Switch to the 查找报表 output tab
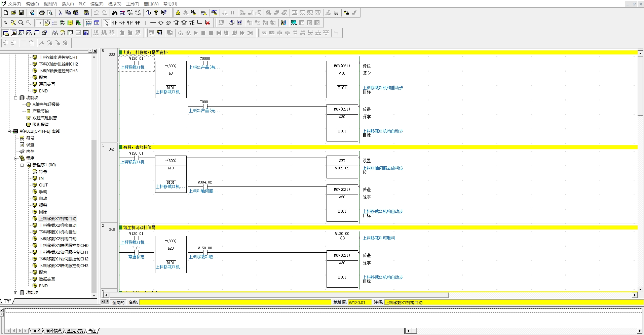644x335 pixels. pos(75,331)
